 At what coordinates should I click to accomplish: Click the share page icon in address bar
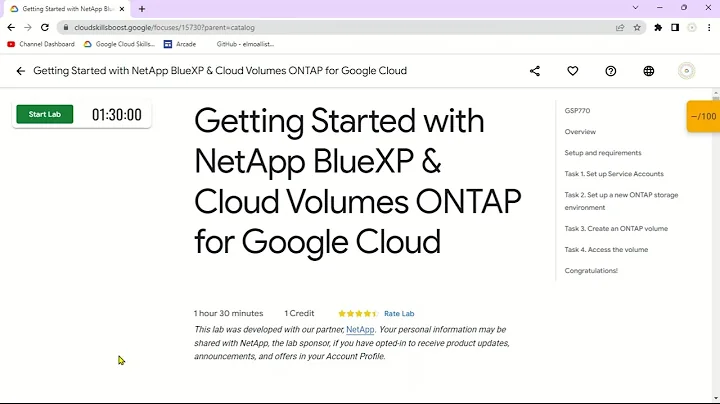pos(620,28)
